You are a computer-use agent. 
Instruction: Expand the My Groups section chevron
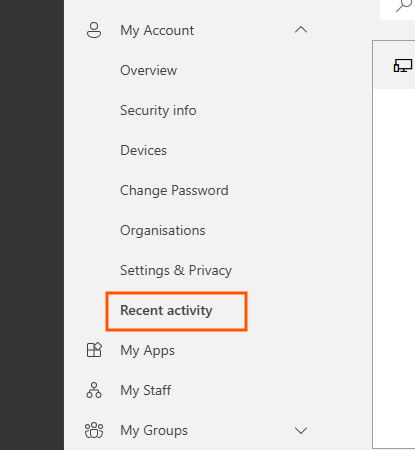tap(301, 430)
